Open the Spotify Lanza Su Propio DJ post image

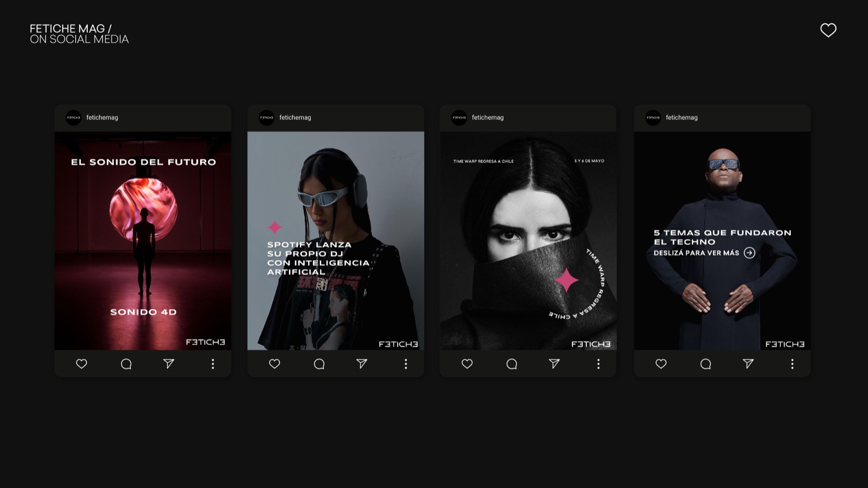click(336, 241)
